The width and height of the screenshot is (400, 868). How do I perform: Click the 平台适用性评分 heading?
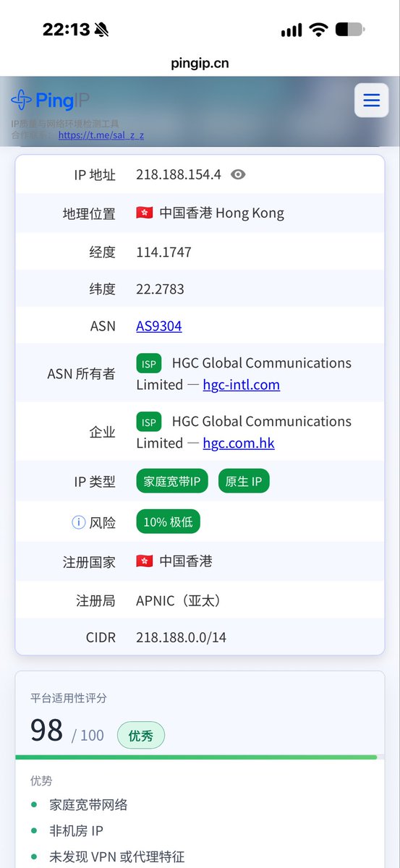coord(69,698)
